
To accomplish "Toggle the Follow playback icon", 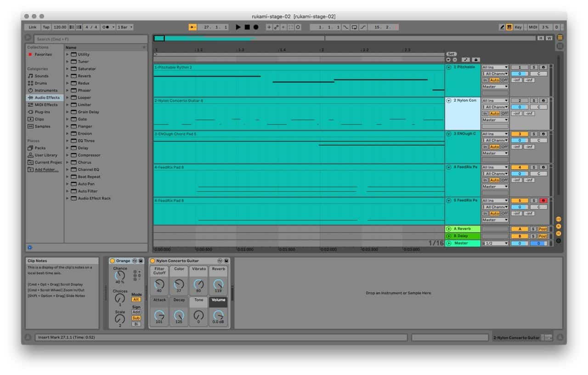I will (193, 27).
